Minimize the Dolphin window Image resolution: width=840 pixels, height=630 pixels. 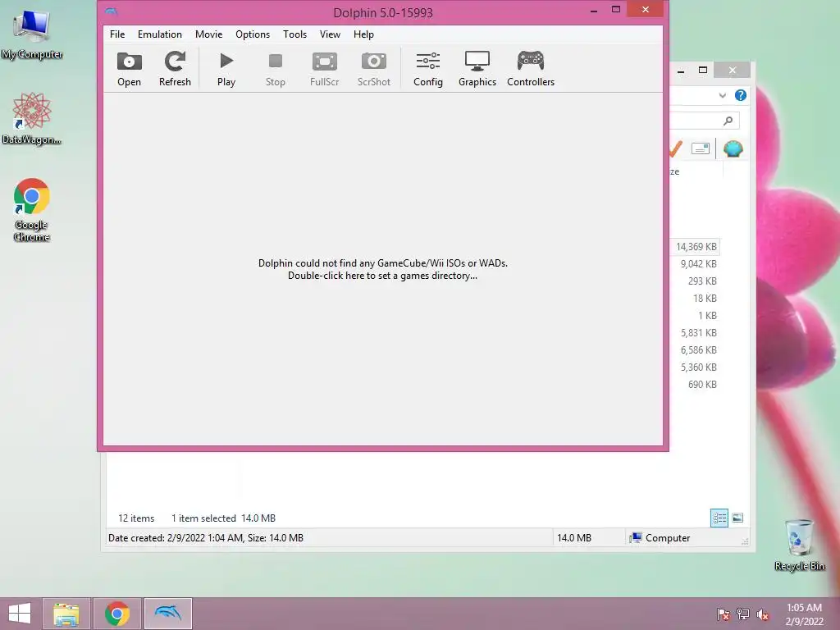tap(594, 10)
